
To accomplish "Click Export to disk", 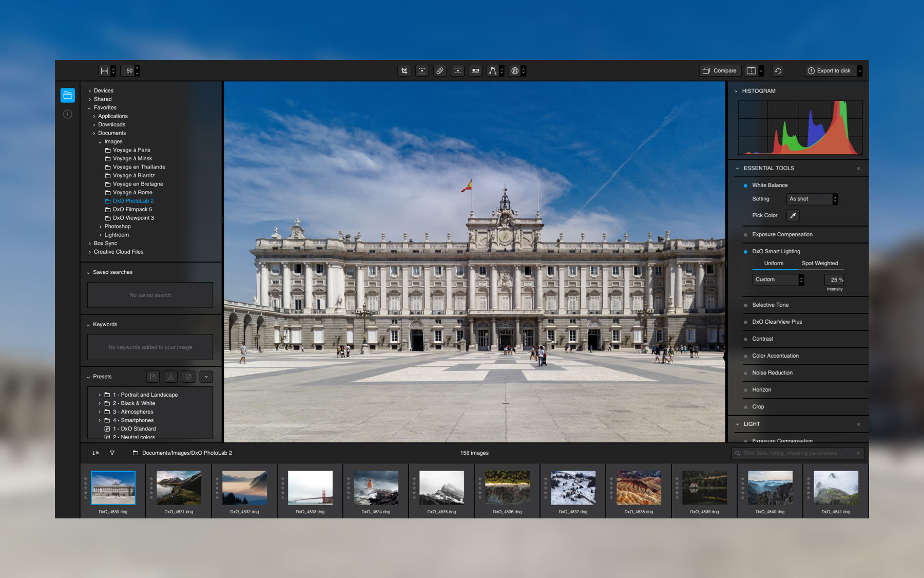I will tap(829, 71).
